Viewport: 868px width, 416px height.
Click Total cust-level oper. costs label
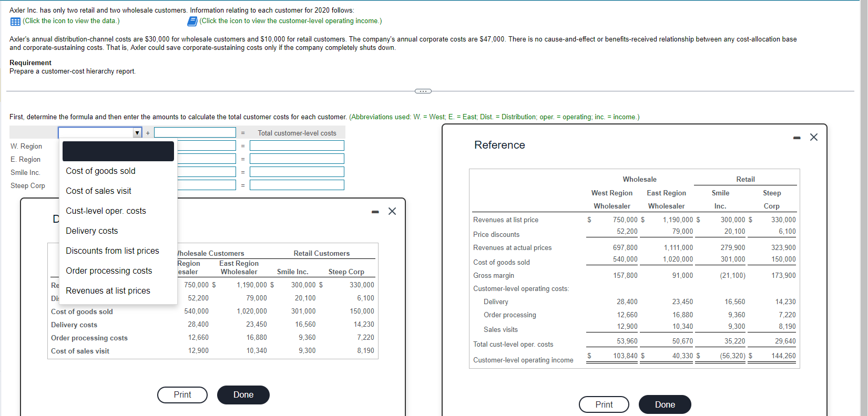click(513, 344)
